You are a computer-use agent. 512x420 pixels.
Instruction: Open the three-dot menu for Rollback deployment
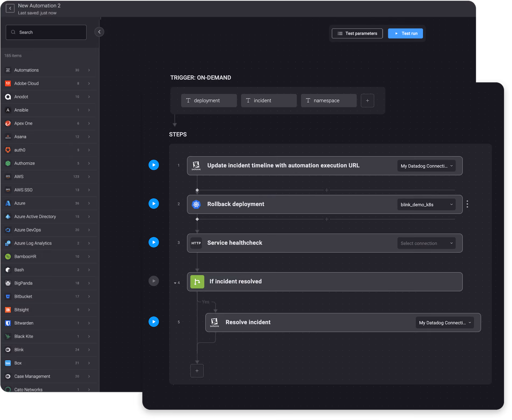click(x=467, y=204)
